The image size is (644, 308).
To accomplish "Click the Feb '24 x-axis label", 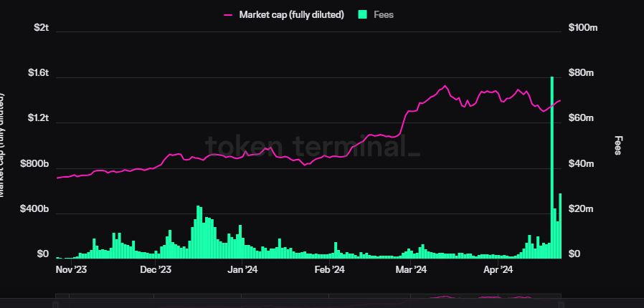I will (x=330, y=270).
